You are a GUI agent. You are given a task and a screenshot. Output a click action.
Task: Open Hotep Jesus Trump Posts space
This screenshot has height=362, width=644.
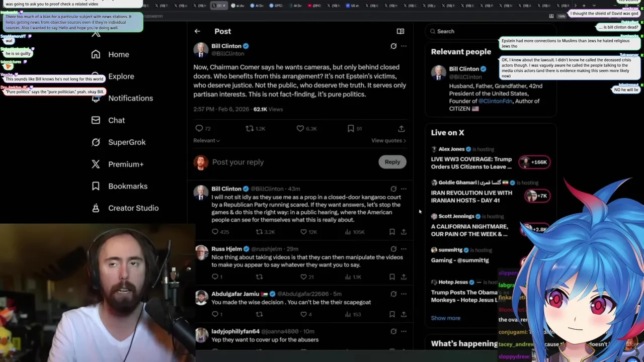464,296
